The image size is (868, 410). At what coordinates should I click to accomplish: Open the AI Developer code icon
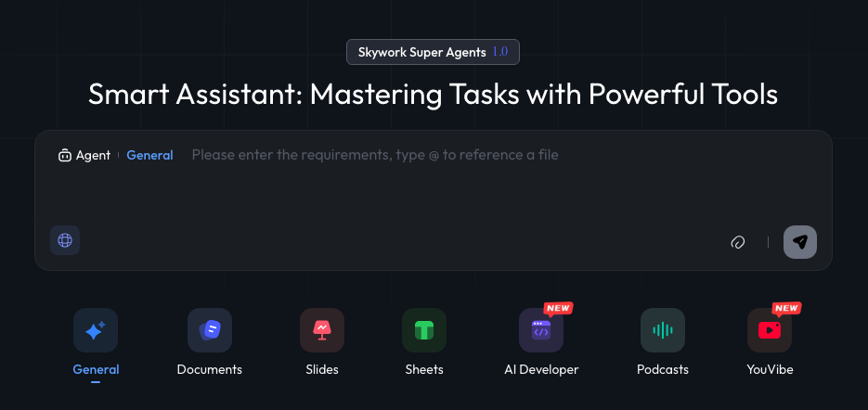coord(541,330)
